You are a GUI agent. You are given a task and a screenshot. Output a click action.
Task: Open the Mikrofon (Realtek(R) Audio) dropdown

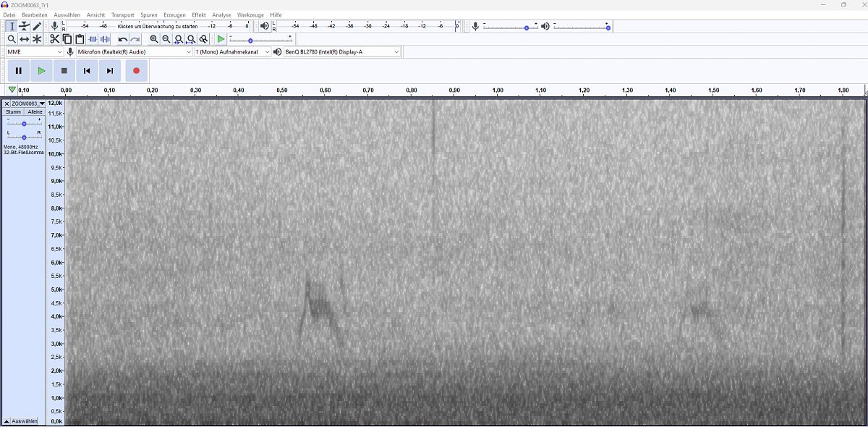[x=135, y=52]
